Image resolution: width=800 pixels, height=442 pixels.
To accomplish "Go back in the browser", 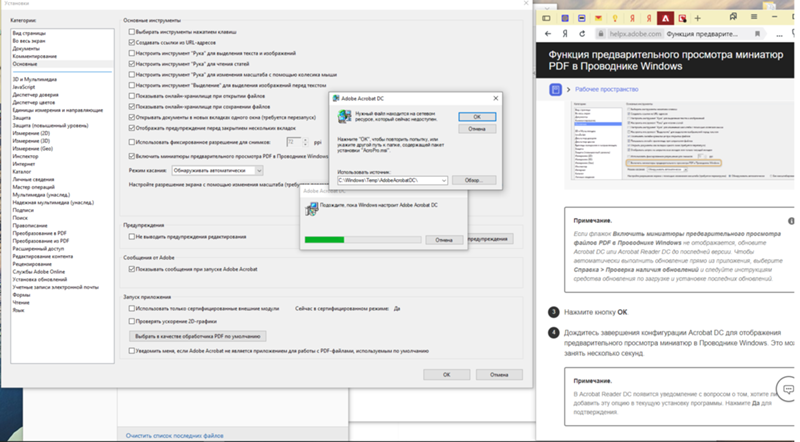I will tap(548, 34).
